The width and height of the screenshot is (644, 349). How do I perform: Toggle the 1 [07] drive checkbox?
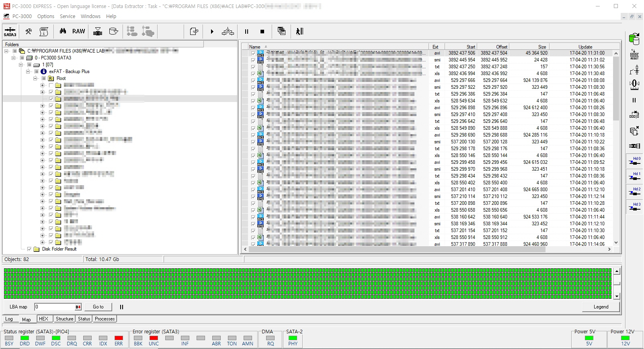pos(29,65)
